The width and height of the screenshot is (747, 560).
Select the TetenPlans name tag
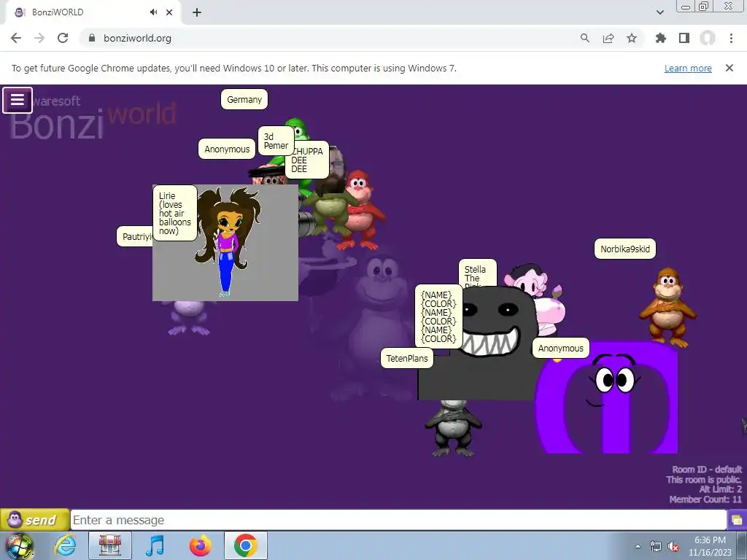click(407, 358)
